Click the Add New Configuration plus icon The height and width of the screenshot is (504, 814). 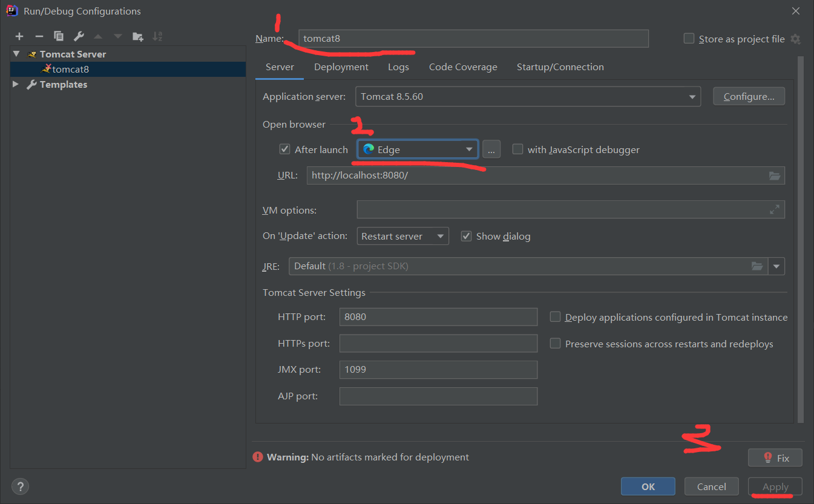(x=19, y=36)
